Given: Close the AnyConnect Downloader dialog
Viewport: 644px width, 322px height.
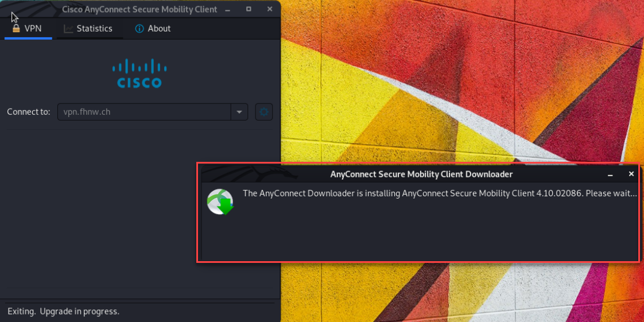Looking at the screenshot, I should click(631, 174).
